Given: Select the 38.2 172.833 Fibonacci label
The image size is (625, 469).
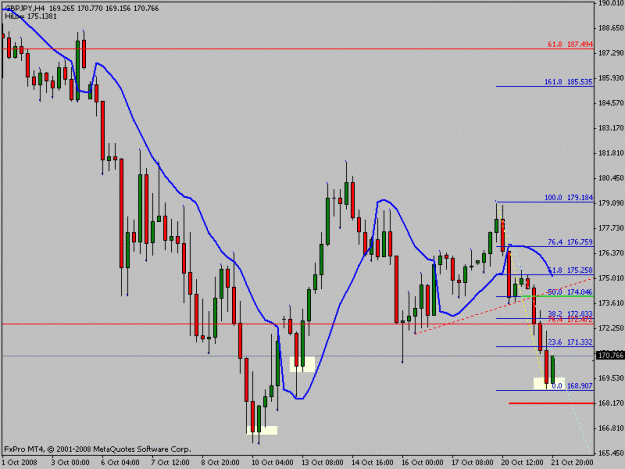Looking at the screenshot, I should [570, 314].
